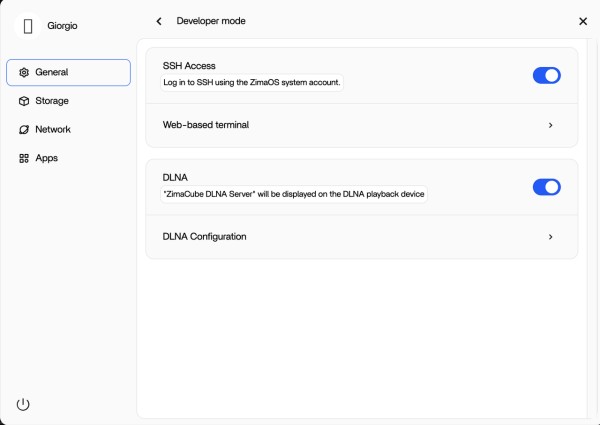600x425 pixels.
Task: Disable the SSH Access toggle
Action: pyautogui.click(x=546, y=75)
